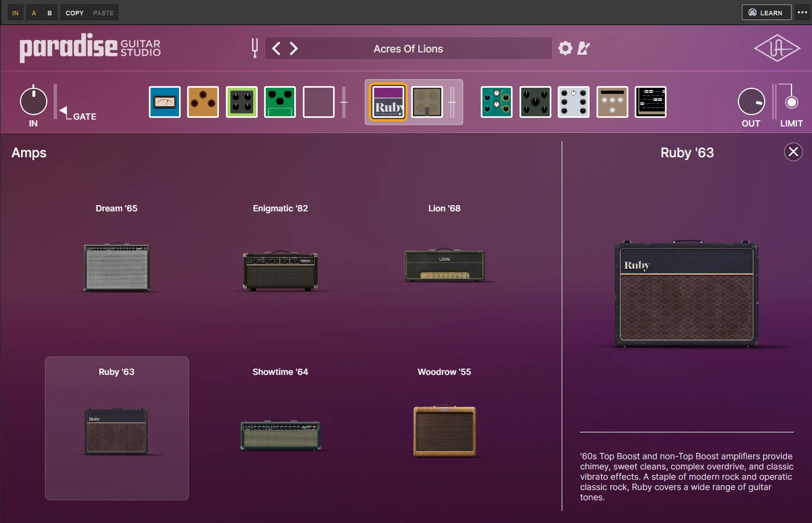Choose the Ruby '63 amp tile
The height and width of the screenshot is (523, 812).
pyautogui.click(x=117, y=428)
